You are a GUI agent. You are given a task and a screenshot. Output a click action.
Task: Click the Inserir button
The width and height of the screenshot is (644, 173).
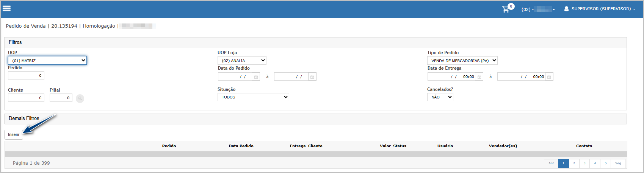tap(14, 135)
